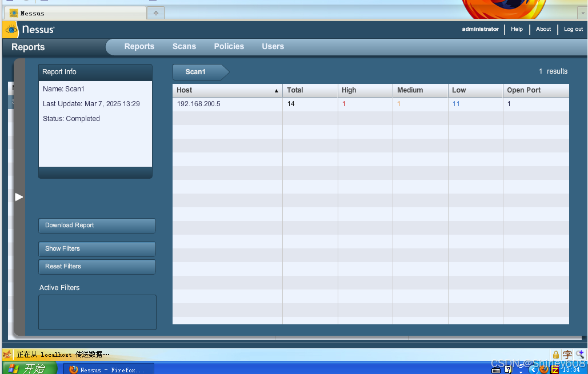Click the Nessus favicon on the browser tab
Viewport: 588px width, 374px height.
click(x=14, y=13)
